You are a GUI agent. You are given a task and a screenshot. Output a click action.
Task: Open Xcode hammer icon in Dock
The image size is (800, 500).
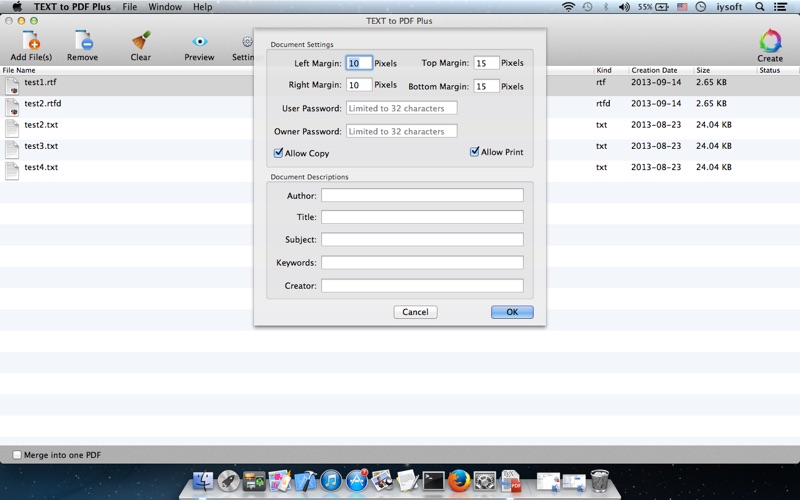point(305,481)
